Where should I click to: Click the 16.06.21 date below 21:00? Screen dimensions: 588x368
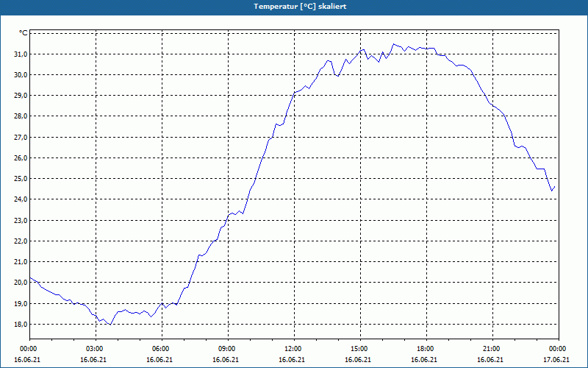click(490, 360)
